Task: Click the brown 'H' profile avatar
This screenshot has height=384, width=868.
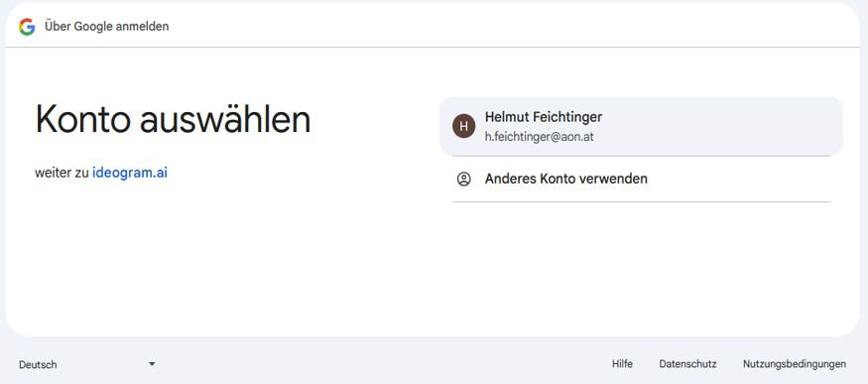Action: pos(464,126)
